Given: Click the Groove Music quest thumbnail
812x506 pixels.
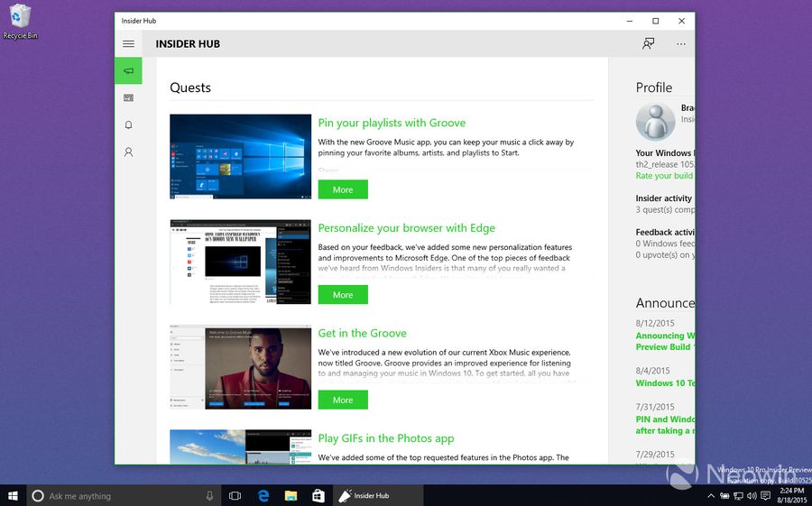Looking at the screenshot, I should [x=240, y=367].
